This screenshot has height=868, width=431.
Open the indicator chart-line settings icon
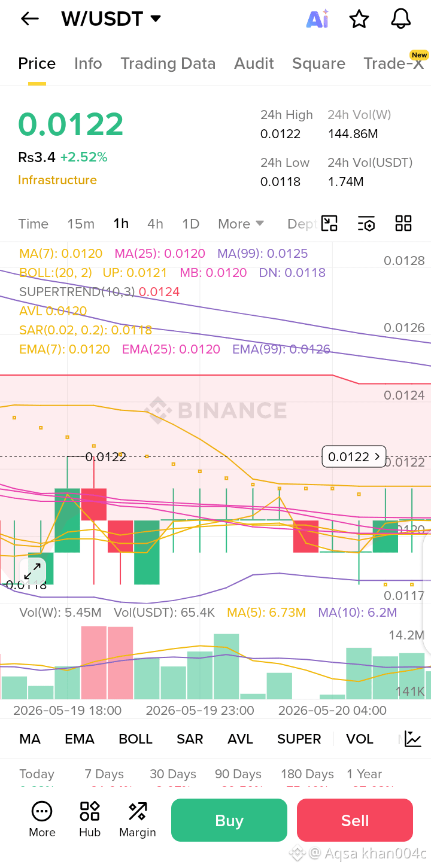tap(413, 739)
